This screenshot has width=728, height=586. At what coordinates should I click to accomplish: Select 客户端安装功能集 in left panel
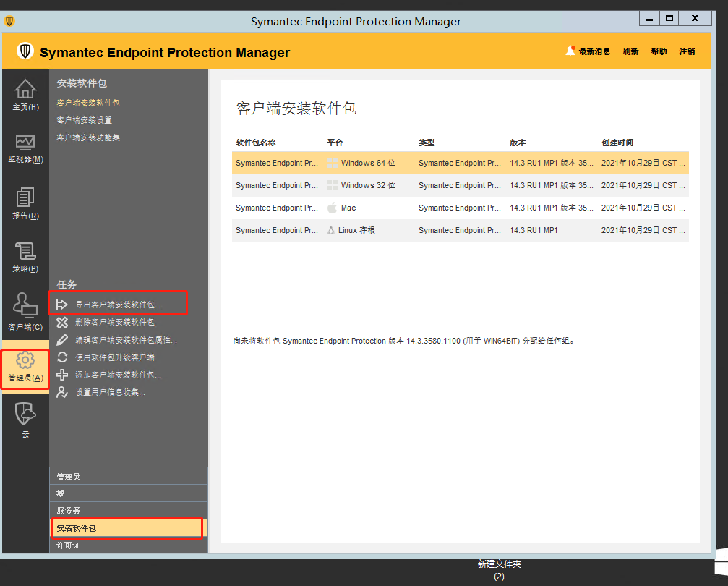click(88, 137)
